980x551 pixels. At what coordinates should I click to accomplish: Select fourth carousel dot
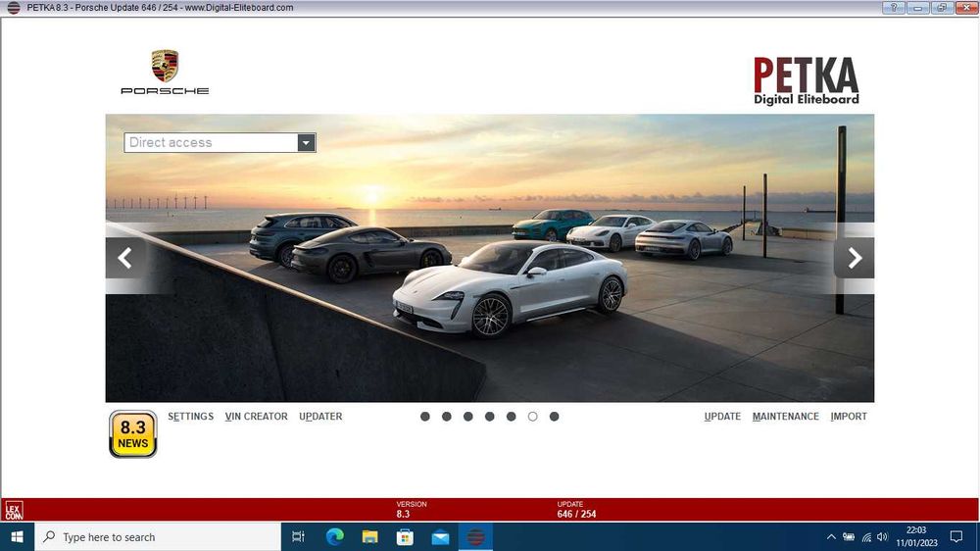(x=489, y=417)
